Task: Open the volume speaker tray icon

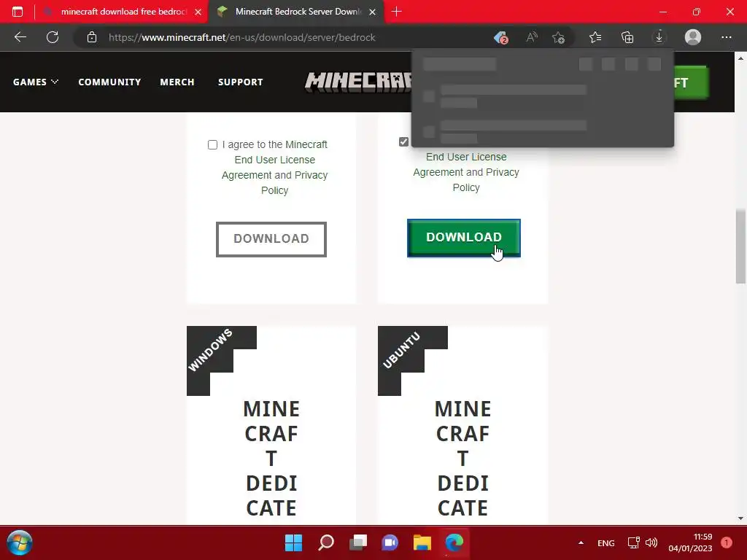Action: tap(651, 542)
